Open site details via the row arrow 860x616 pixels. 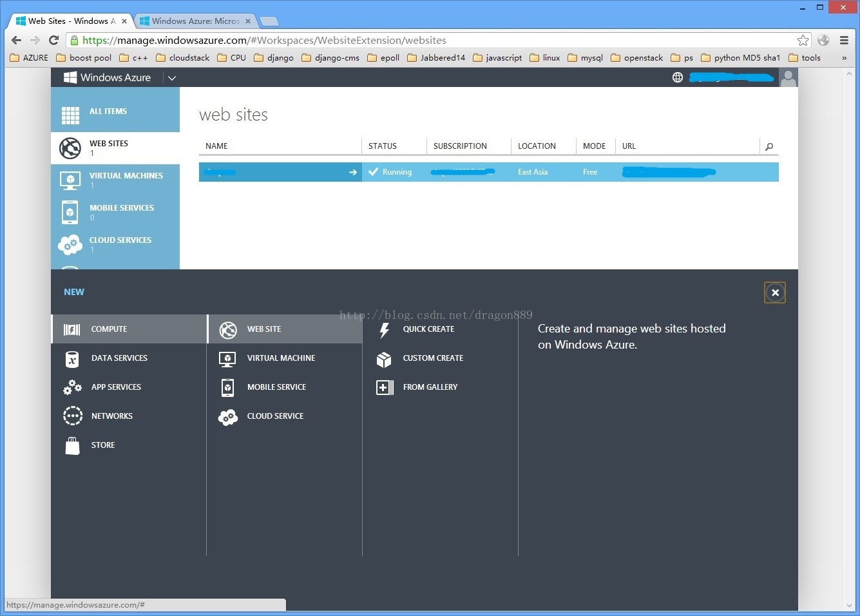tap(353, 172)
